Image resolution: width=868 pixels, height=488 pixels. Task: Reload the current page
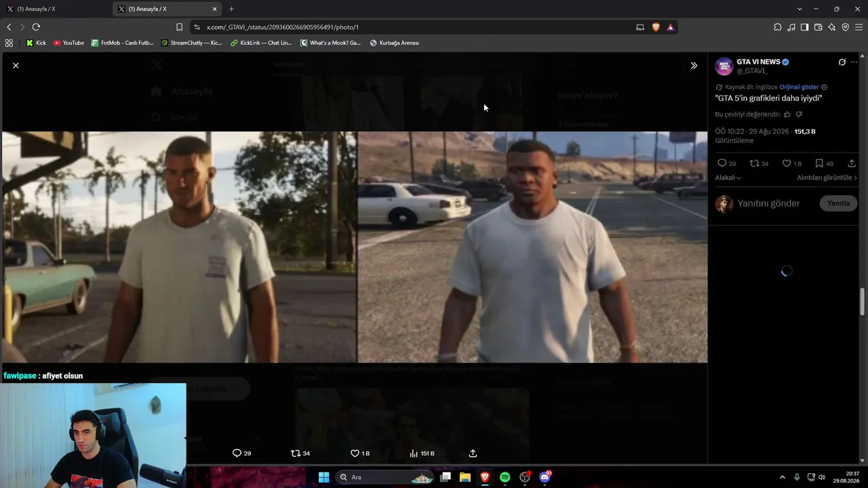(x=36, y=27)
